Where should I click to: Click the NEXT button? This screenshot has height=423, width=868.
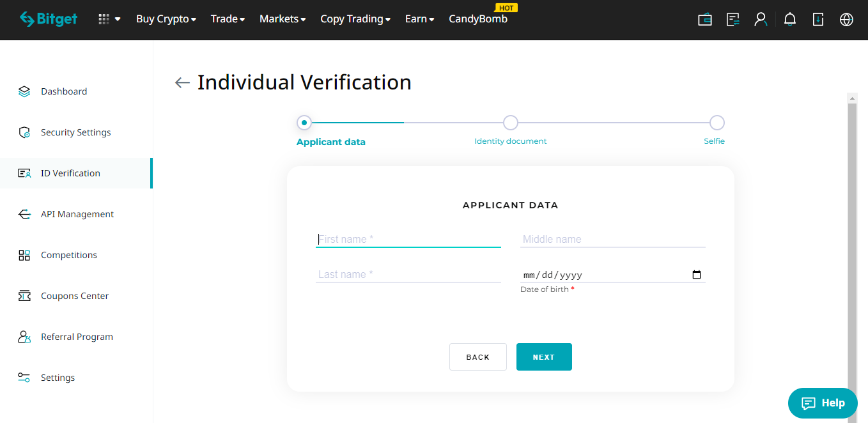[x=544, y=357]
